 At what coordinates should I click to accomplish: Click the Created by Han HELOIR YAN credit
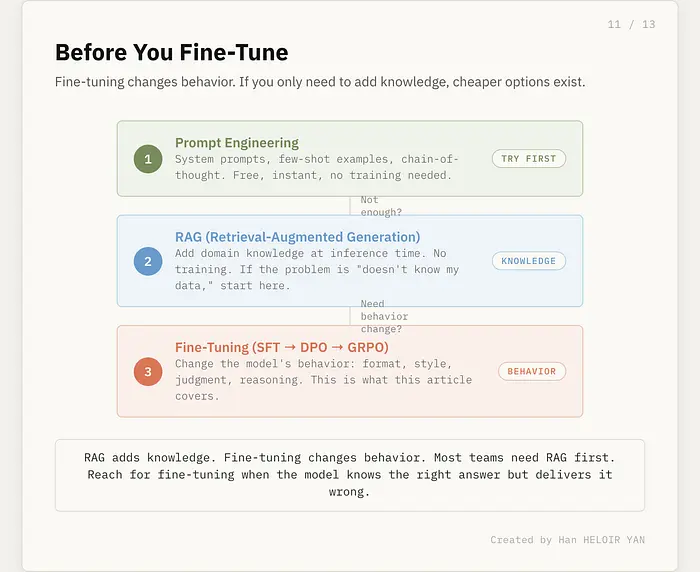tap(567, 540)
